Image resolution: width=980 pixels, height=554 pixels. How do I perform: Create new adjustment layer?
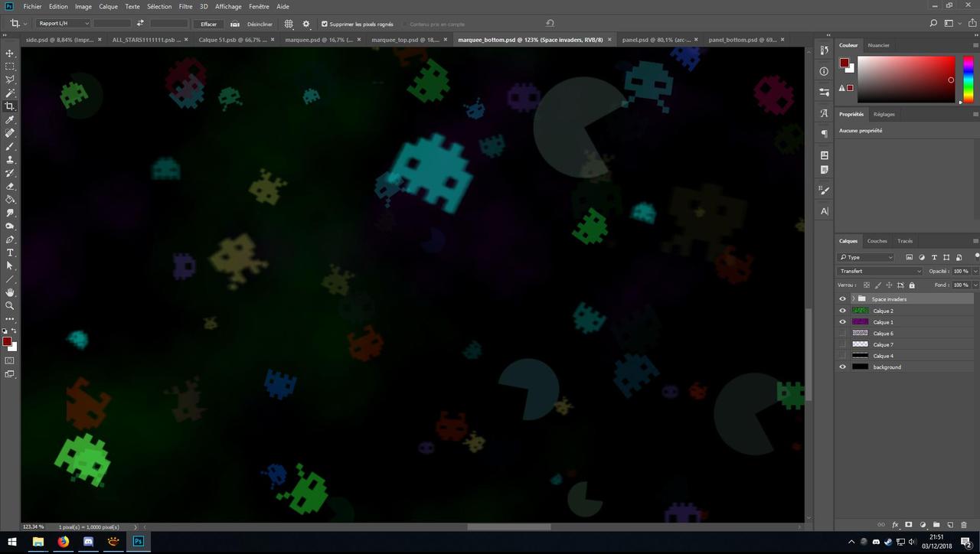pos(923,525)
